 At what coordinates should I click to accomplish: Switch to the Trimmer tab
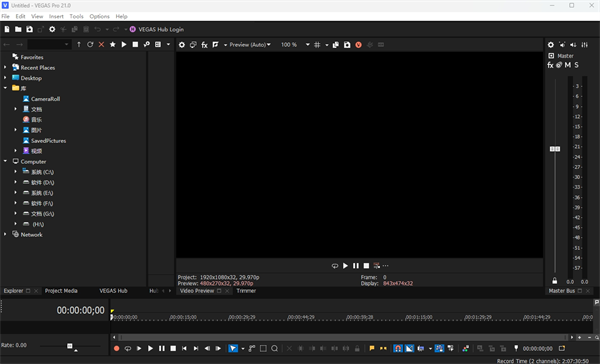coord(246,291)
